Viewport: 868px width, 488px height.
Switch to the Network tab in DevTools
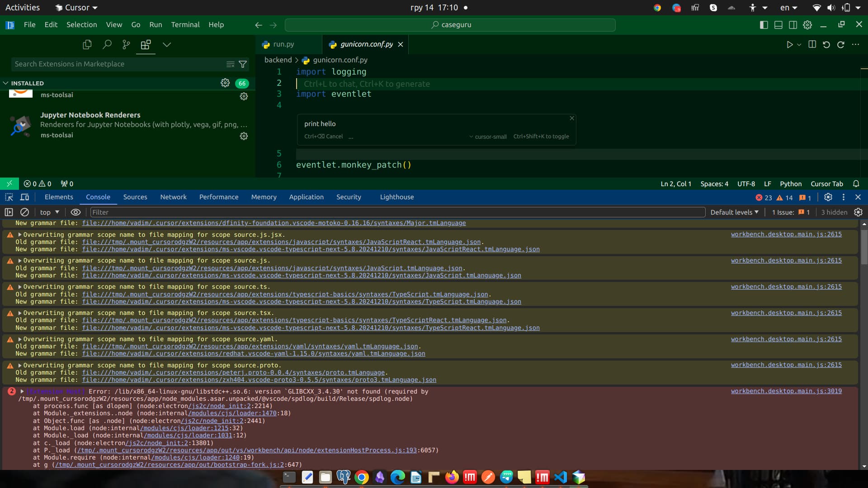point(173,197)
